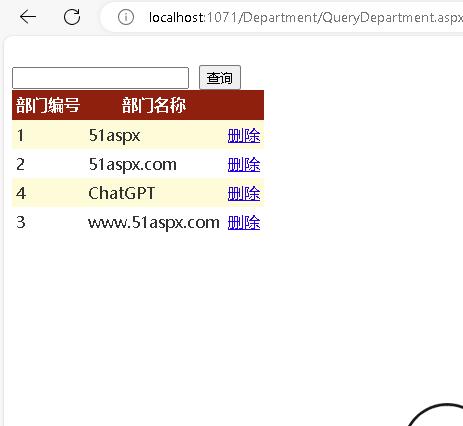Delete the 51aspx.com department row
Screen dimensions: 463x426
(x=244, y=164)
